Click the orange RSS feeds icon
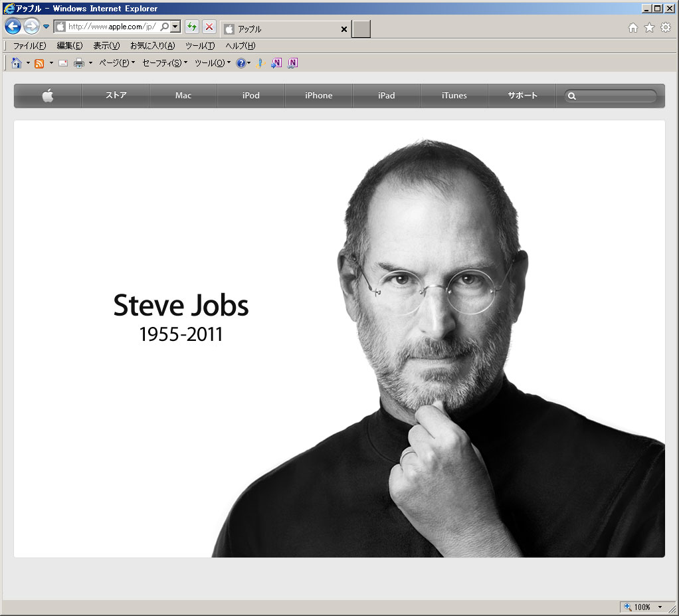This screenshot has width=679, height=616. 39,63
